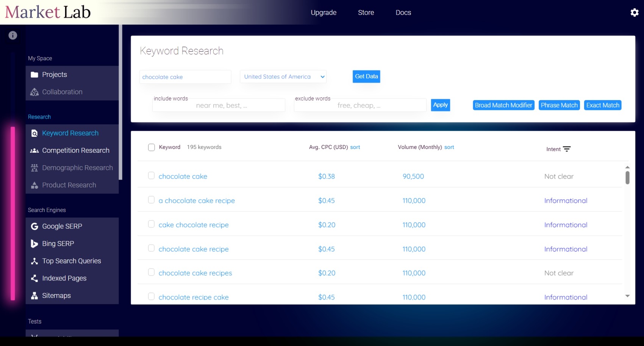
Task: Open the Store menu item
Action: pos(366,13)
